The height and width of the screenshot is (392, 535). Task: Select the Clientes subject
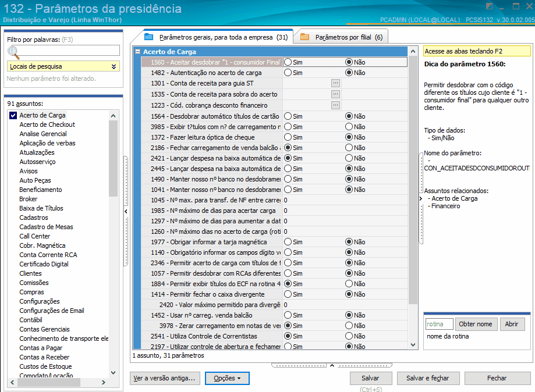pyautogui.click(x=30, y=273)
